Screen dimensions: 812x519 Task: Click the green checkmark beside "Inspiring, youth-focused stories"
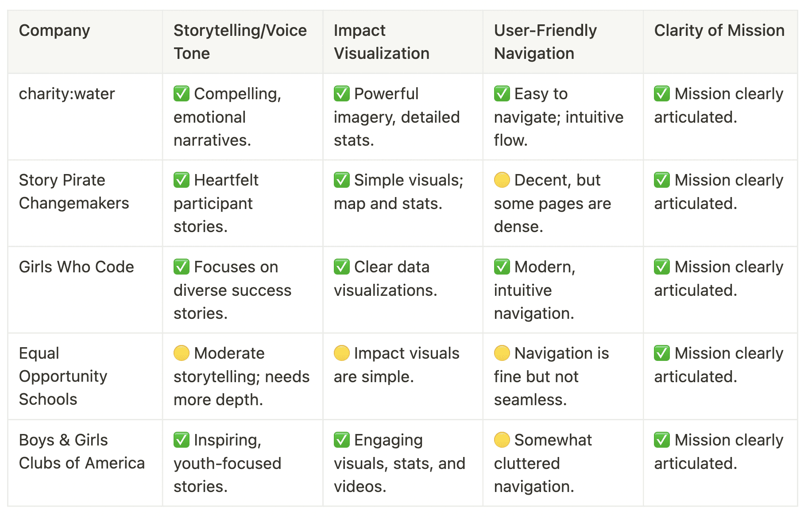tap(182, 440)
